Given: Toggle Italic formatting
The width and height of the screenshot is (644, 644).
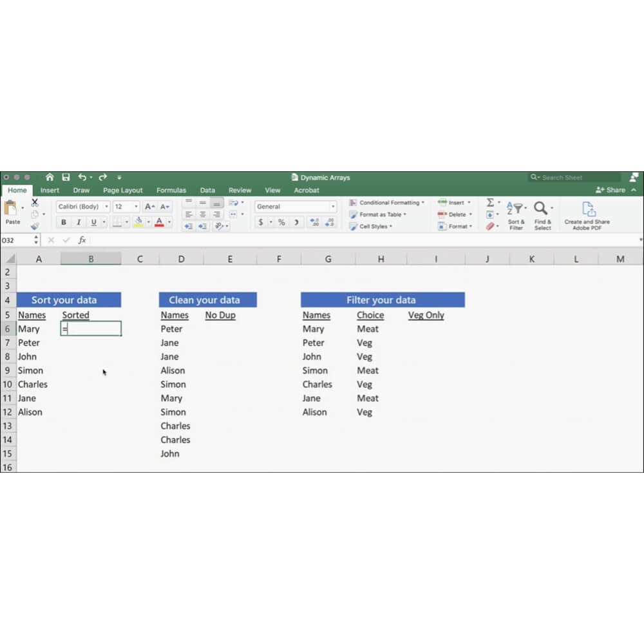Looking at the screenshot, I should click(x=79, y=223).
